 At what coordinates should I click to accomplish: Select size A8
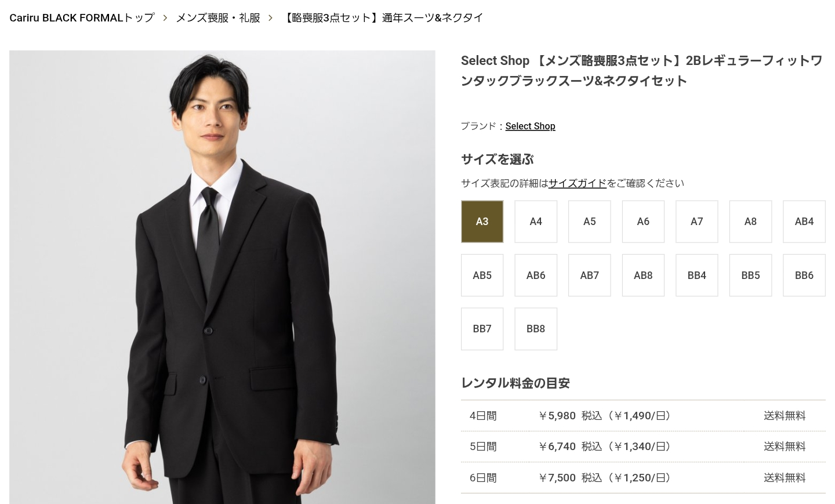(750, 222)
